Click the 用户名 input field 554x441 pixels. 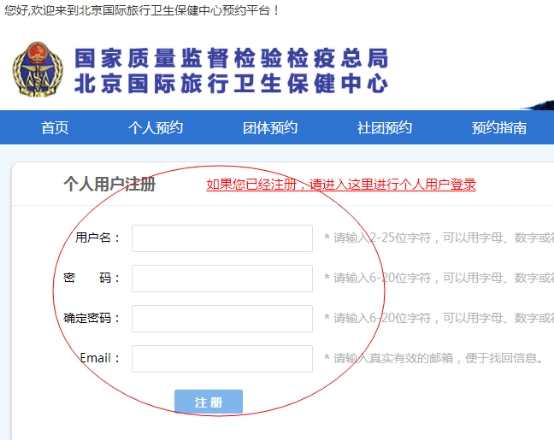click(222, 239)
